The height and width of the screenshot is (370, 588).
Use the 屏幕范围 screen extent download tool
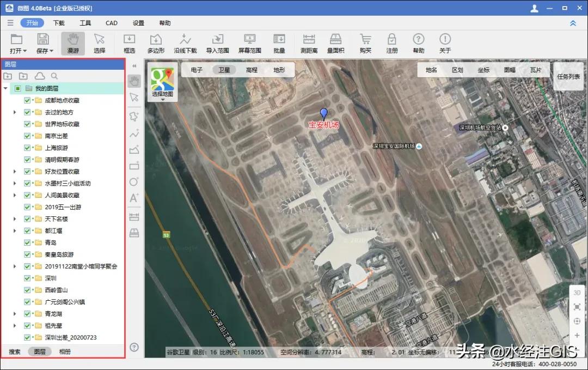pyautogui.click(x=249, y=43)
